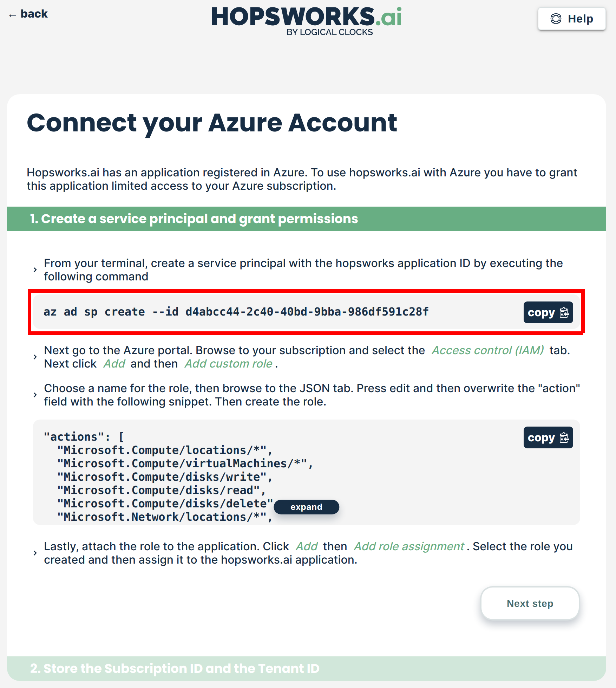Click the Access control (IAM) text
This screenshot has height=688, width=616.
tap(487, 350)
